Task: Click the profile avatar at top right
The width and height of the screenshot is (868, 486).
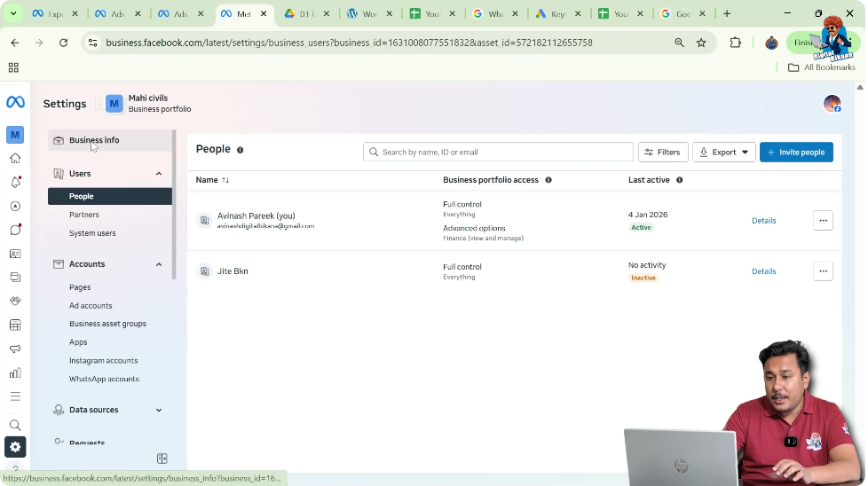Action: [832, 104]
